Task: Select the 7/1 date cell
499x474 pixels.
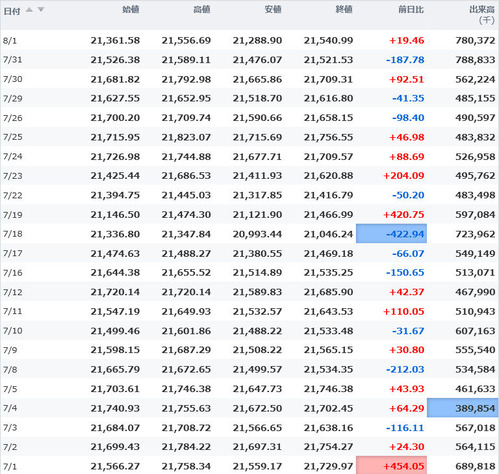Action: click(x=10, y=466)
